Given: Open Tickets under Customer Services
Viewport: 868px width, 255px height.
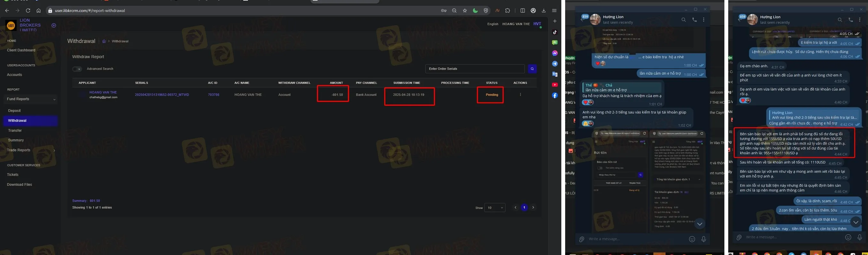Looking at the screenshot, I should (13, 175).
